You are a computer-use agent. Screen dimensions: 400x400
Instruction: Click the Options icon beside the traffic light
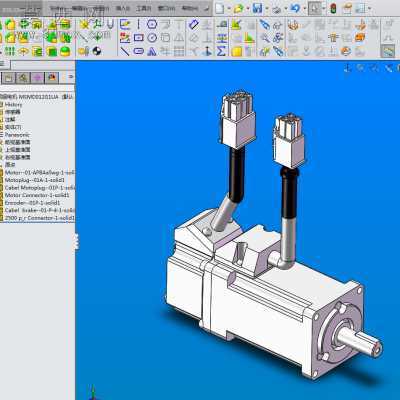coord(347,8)
